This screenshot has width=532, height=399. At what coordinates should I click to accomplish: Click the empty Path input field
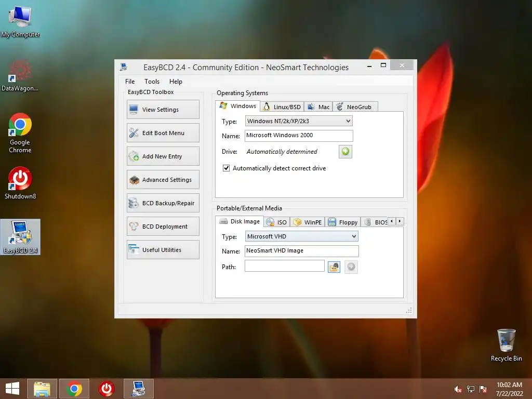(x=284, y=266)
